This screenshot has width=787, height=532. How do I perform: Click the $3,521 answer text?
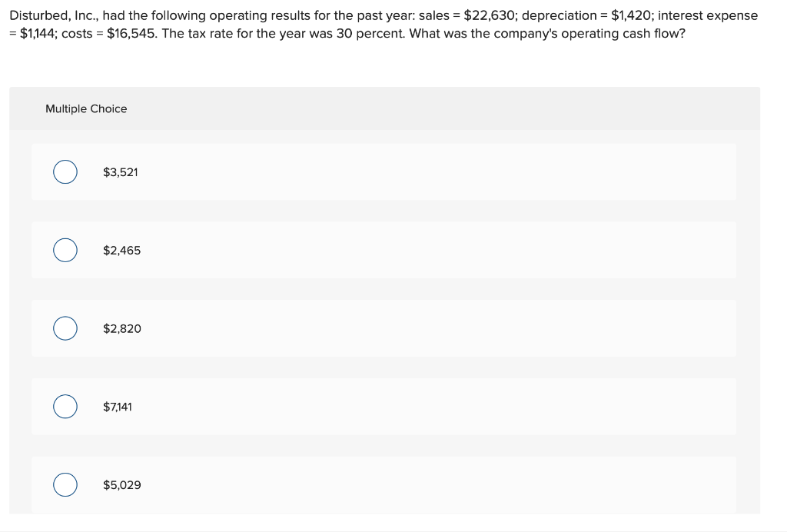[x=121, y=172]
